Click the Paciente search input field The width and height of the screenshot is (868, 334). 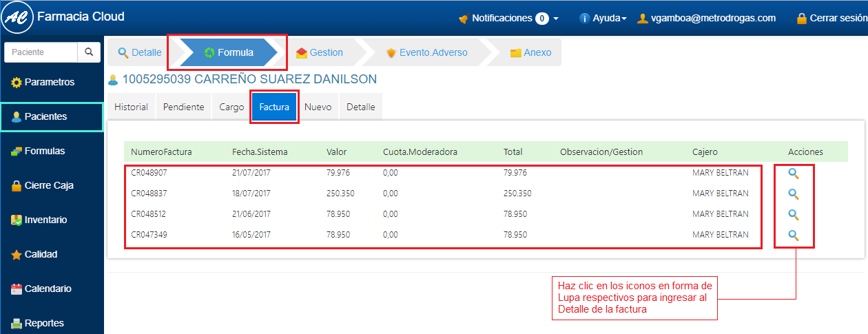pyautogui.click(x=41, y=52)
